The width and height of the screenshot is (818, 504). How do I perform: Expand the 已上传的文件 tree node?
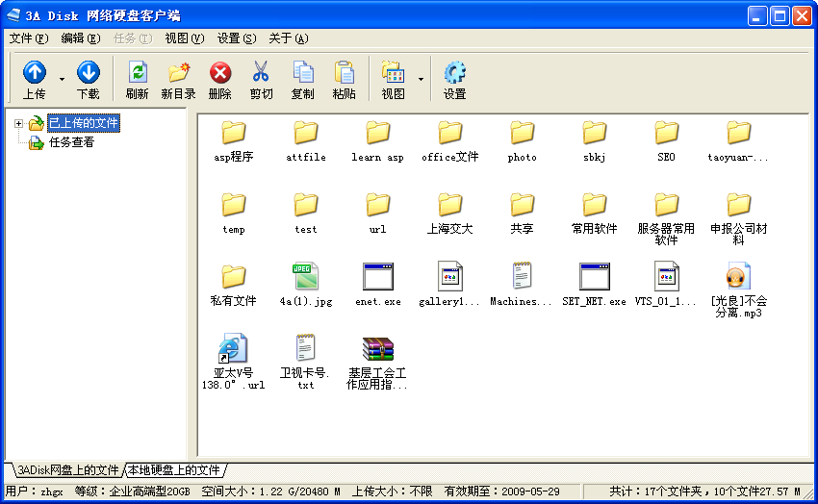[x=18, y=123]
